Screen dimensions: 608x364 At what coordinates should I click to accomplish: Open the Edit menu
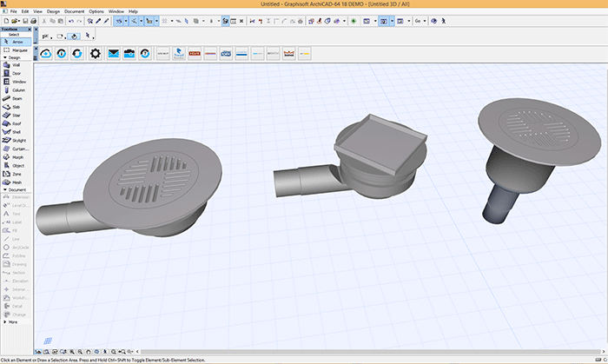click(25, 11)
